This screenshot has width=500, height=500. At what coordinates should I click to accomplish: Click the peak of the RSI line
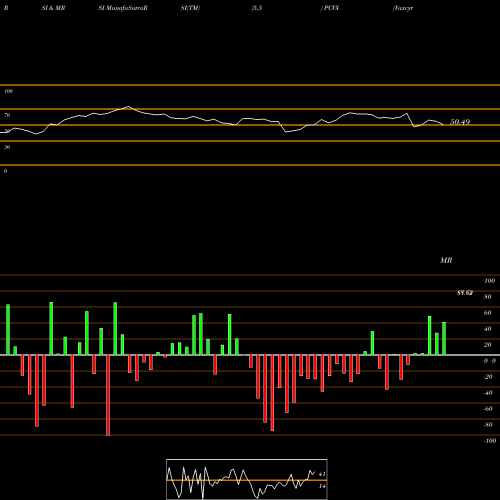(x=128, y=107)
